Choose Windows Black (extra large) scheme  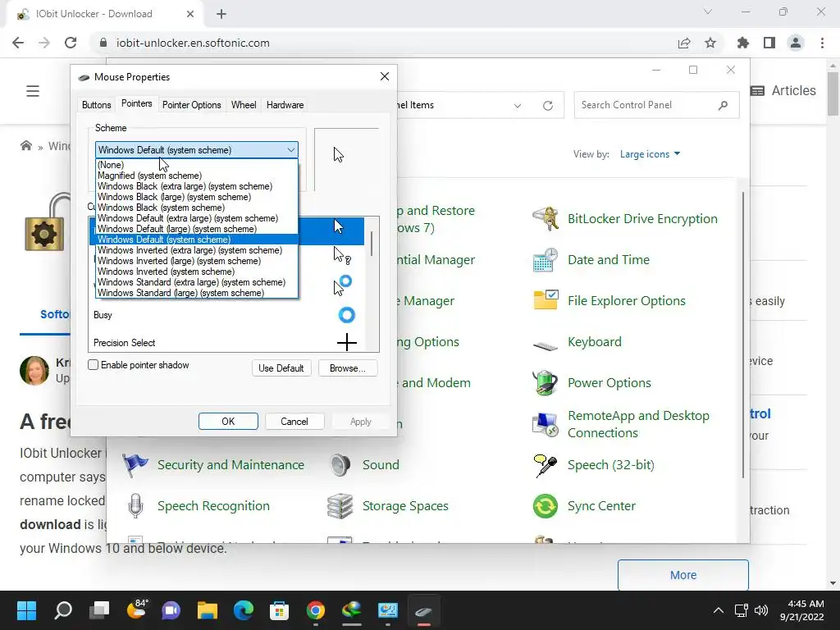(197, 186)
